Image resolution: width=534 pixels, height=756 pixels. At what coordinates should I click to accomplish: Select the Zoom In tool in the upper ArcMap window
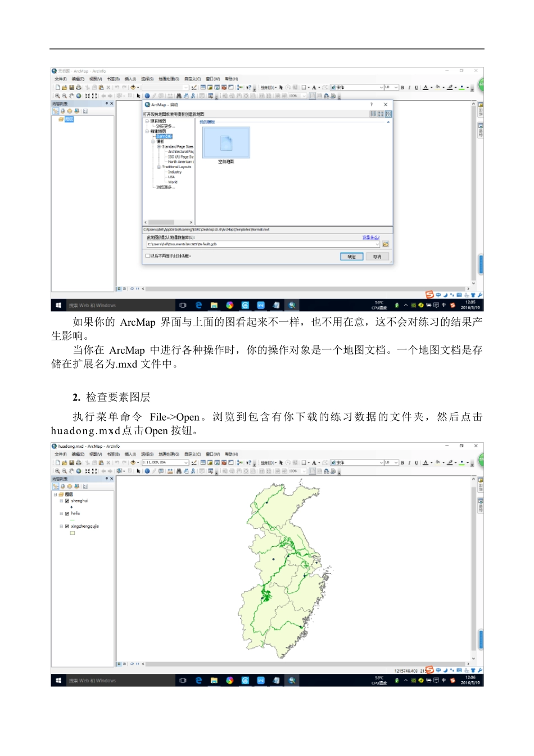tap(57, 96)
